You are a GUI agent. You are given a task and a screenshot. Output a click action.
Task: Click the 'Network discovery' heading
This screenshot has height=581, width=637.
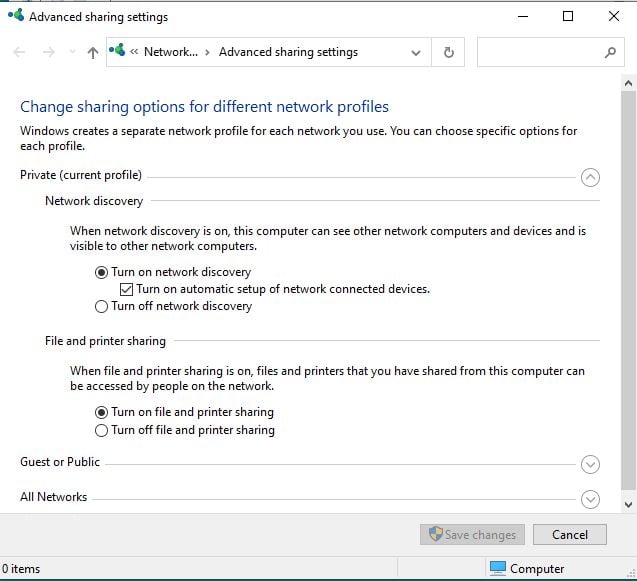94,201
